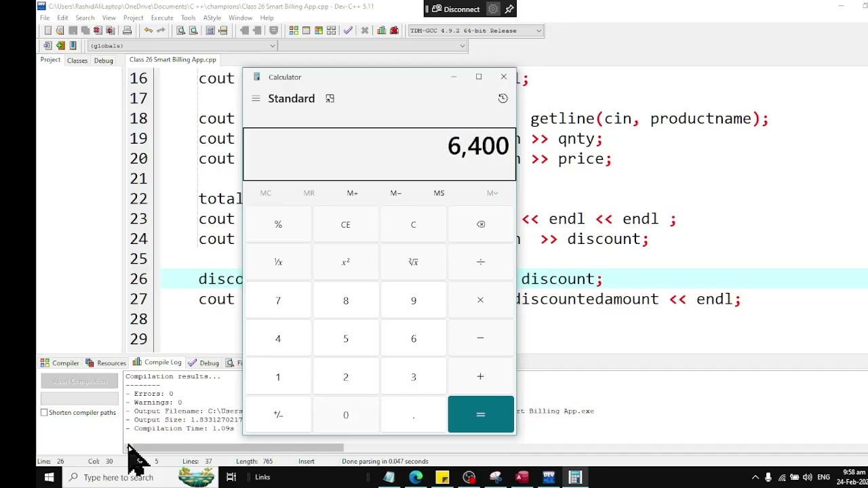Image resolution: width=868 pixels, height=488 pixels.
Task: Click calculator plus key
Action: [481, 376]
